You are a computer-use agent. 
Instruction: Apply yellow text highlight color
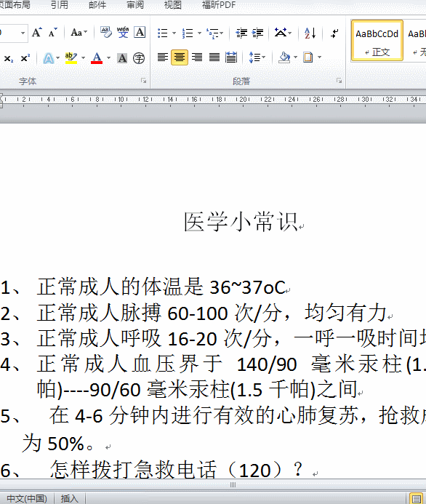click(x=71, y=58)
